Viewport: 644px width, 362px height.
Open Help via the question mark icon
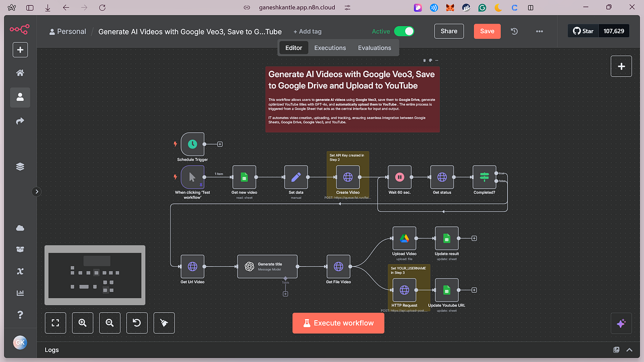(20, 314)
